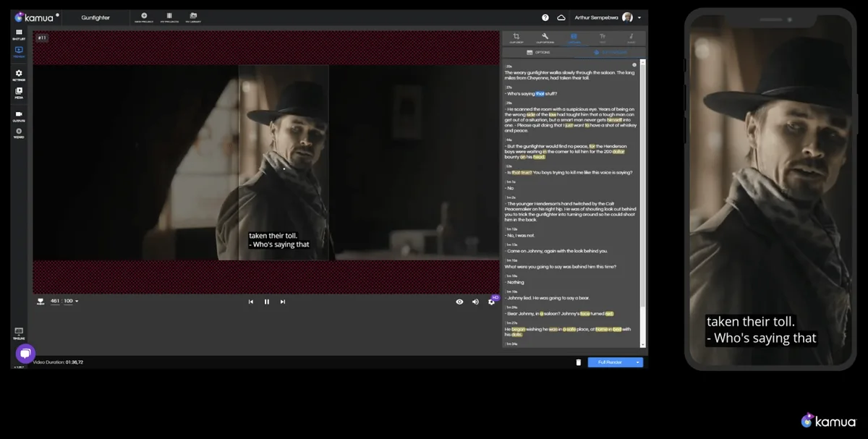
Task: Open the help question mark icon
Action: click(x=545, y=17)
